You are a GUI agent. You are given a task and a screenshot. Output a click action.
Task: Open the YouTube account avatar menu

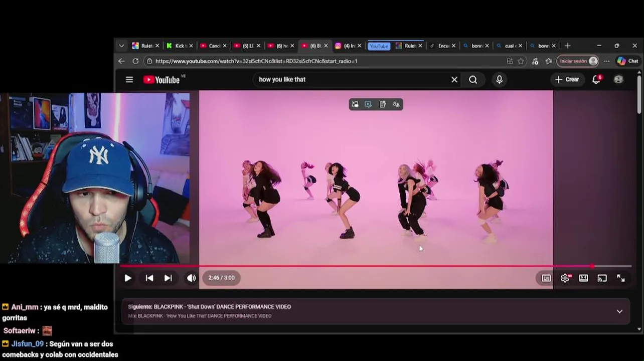(618, 79)
